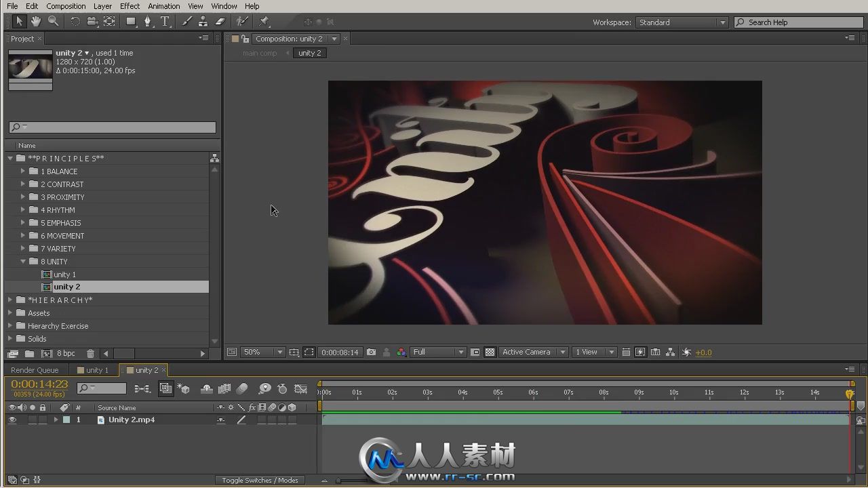
Task: Select the Brush tool
Action: click(187, 22)
